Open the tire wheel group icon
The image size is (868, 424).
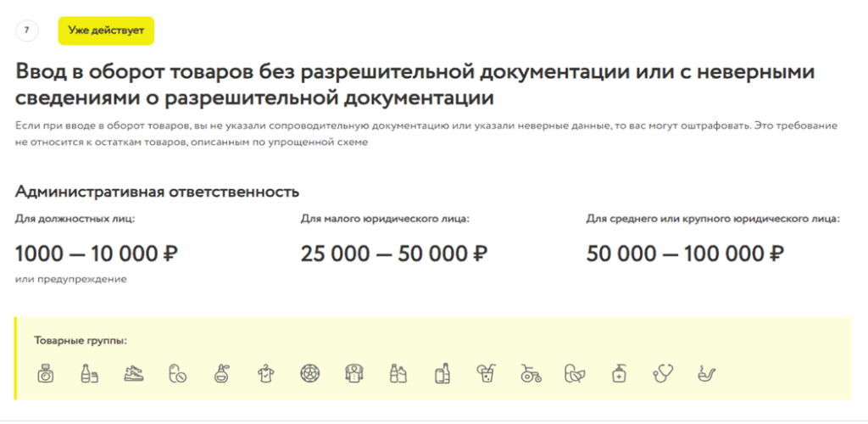309,373
